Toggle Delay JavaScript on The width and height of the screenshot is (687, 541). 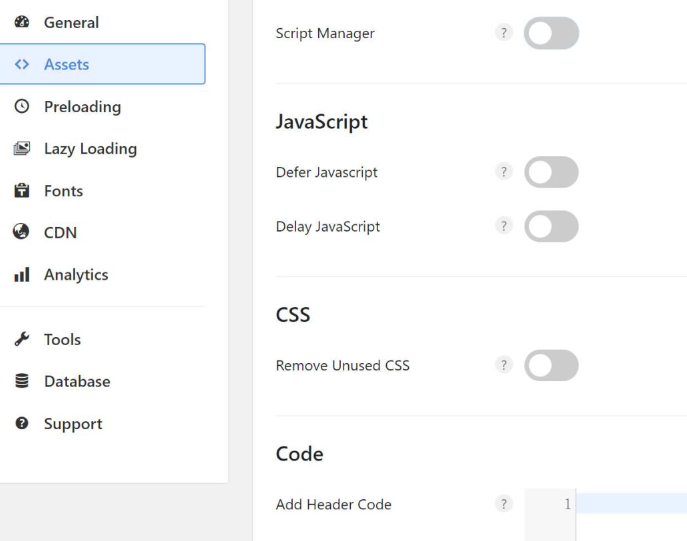[551, 226]
